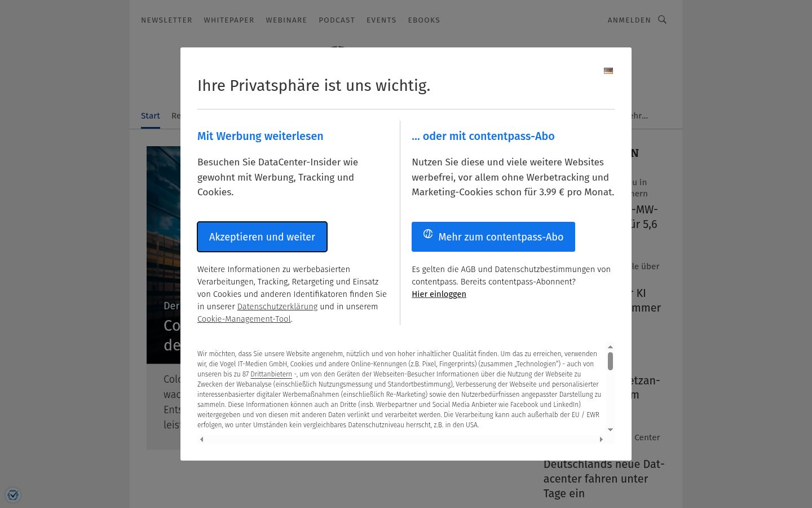Click Akzeptieren und weiter button

262,237
